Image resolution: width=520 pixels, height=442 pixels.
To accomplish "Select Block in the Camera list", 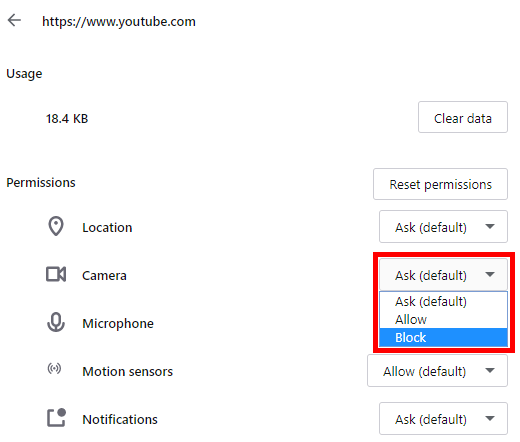I will tap(443, 338).
